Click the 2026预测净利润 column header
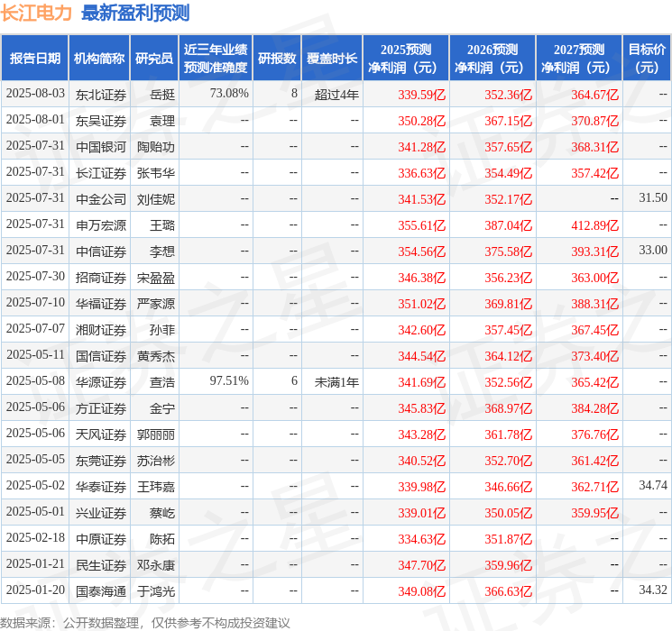This screenshot has width=672, height=631. pos(492,59)
